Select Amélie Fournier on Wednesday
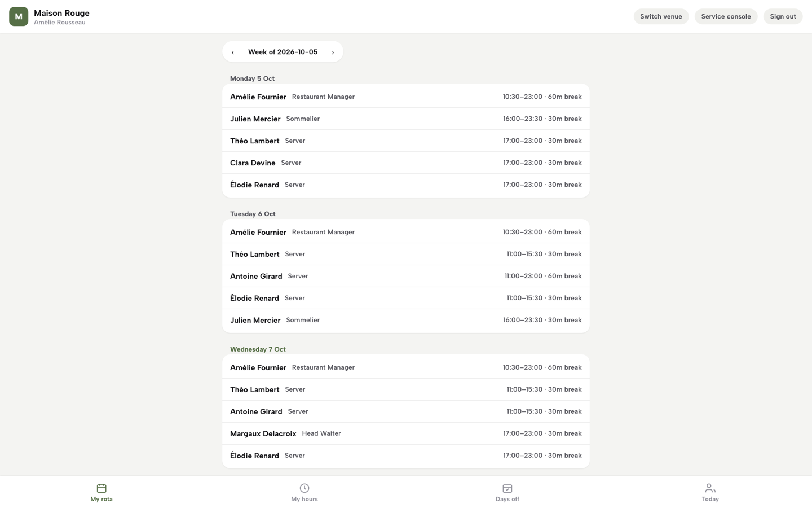This screenshot has height=508, width=812. point(406,367)
